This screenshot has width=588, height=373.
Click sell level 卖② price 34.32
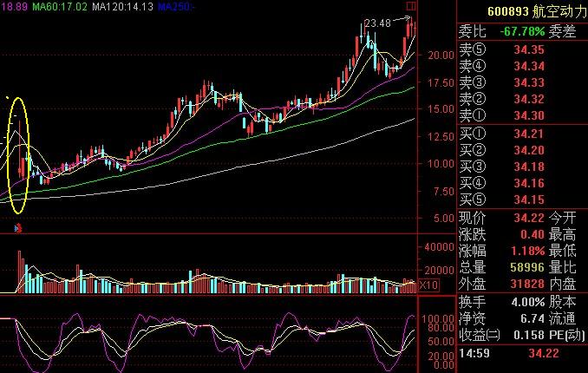pyautogui.click(x=529, y=99)
